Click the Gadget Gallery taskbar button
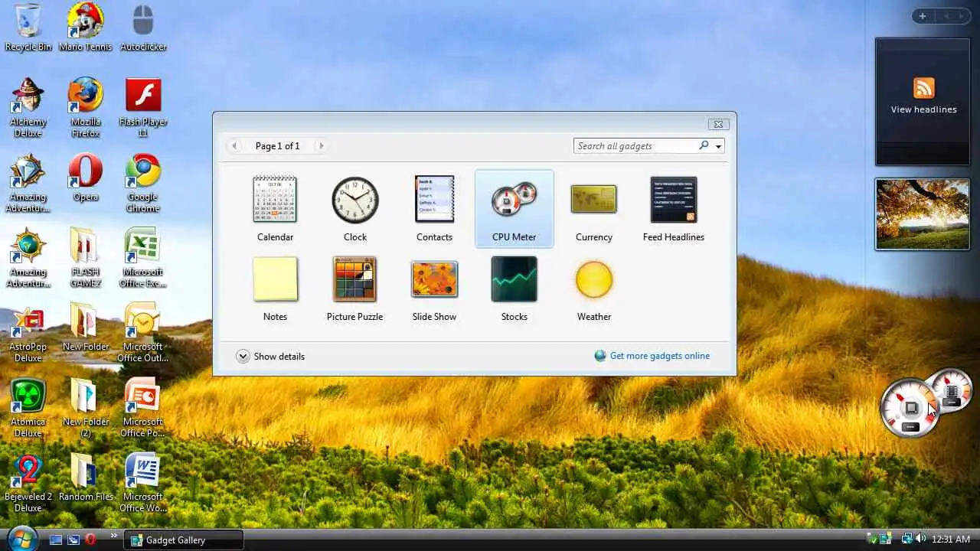Viewport: 980px width, 551px height. pos(184,540)
